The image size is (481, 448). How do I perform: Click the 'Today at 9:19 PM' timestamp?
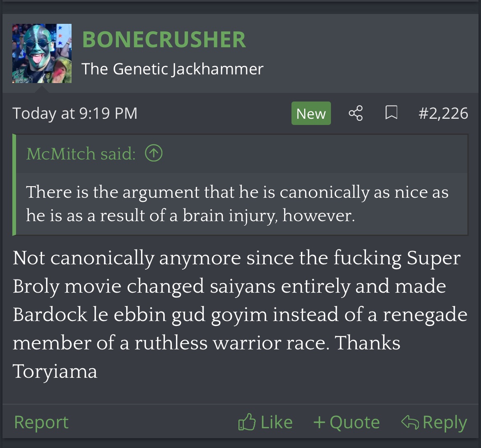point(75,113)
